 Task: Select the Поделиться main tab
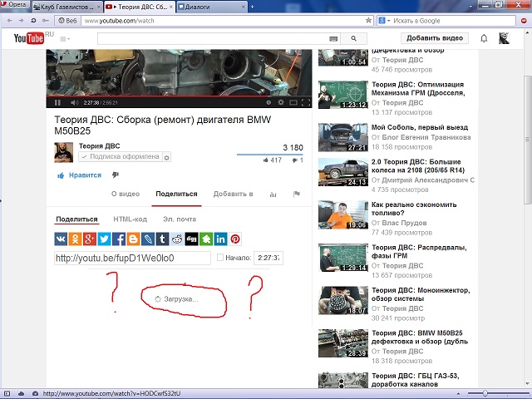(x=176, y=194)
